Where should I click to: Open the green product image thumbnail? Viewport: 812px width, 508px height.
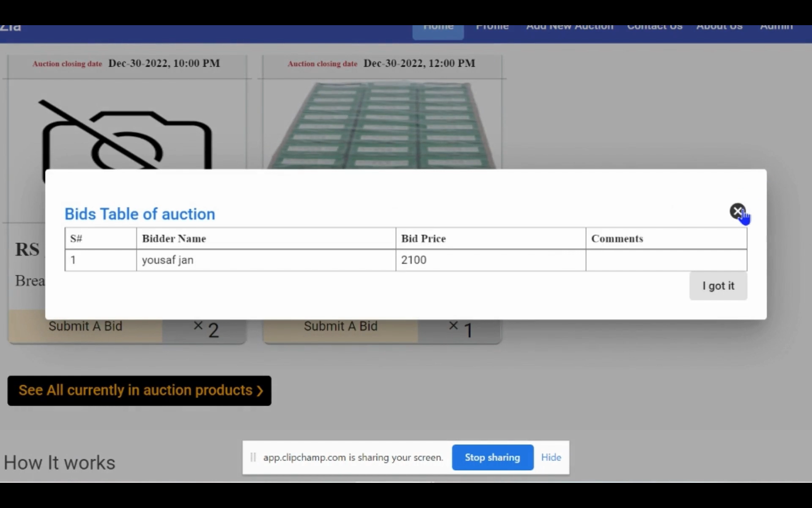coord(382,125)
